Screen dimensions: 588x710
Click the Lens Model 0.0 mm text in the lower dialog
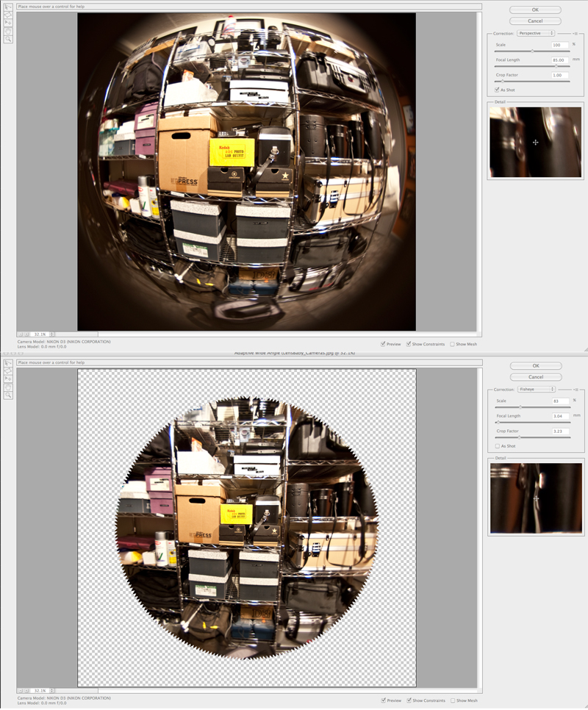tap(42, 703)
